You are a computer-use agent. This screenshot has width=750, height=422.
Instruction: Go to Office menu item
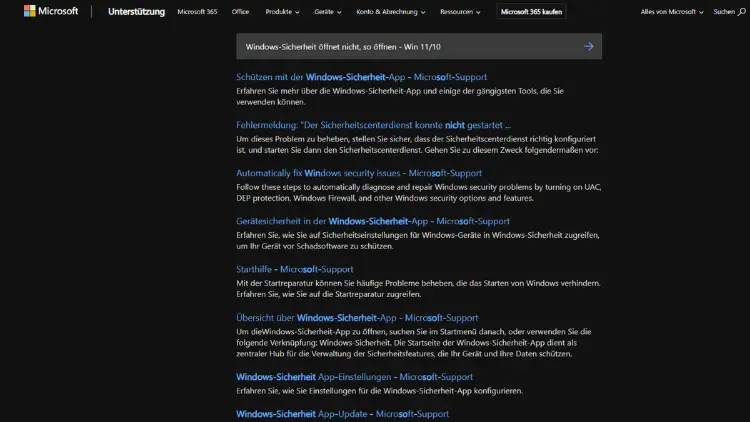pyautogui.click(x=240, y=11)
